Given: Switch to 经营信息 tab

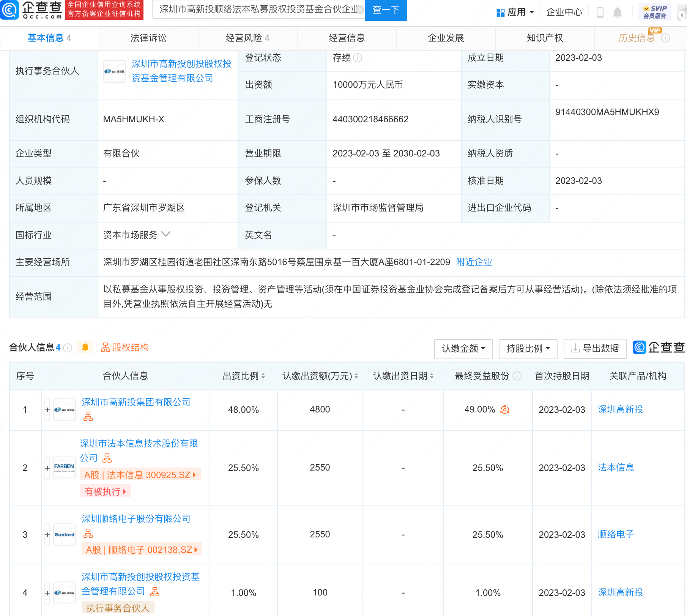Looking at the screenshot, I should tap(347, 38).
